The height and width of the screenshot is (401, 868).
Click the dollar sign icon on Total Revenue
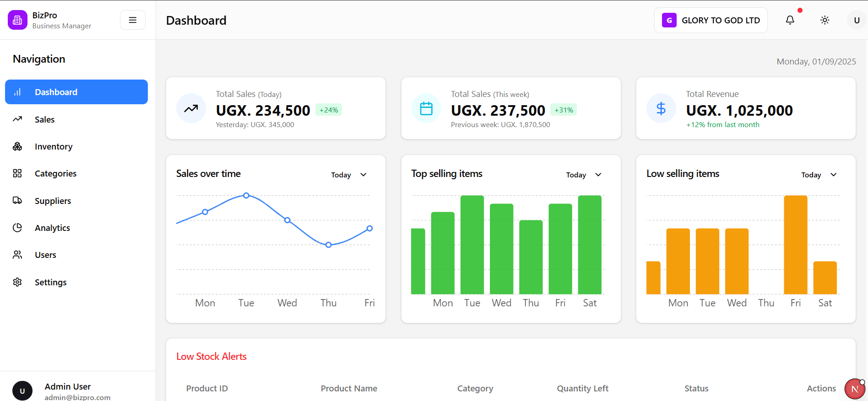pyautogui.click(x=661, y=108)
